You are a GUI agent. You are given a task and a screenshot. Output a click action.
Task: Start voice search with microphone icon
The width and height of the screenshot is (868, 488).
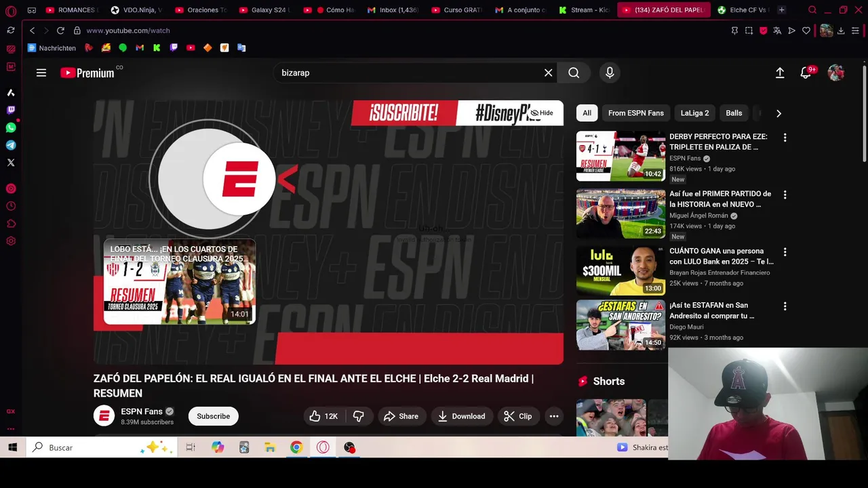(610, 73)
